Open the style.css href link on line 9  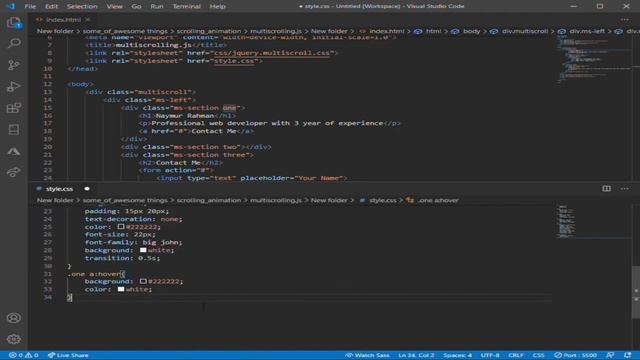(x=234, y=61)
